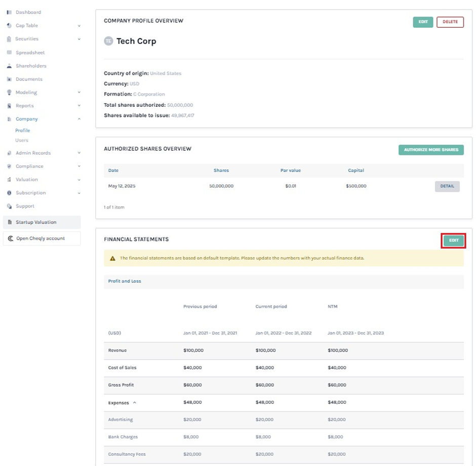Expand the Securities menu chevron
Viewport: 476px width, 466px height.
79,39
